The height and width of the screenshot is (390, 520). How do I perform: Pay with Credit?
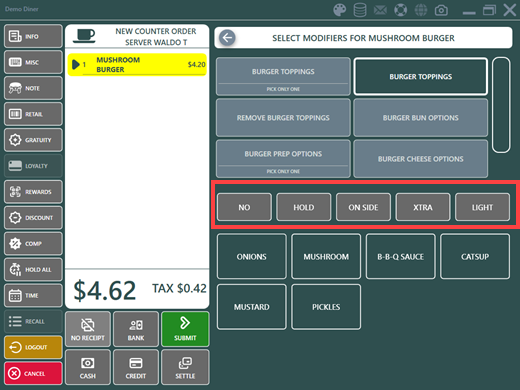[x=136, y=367]
